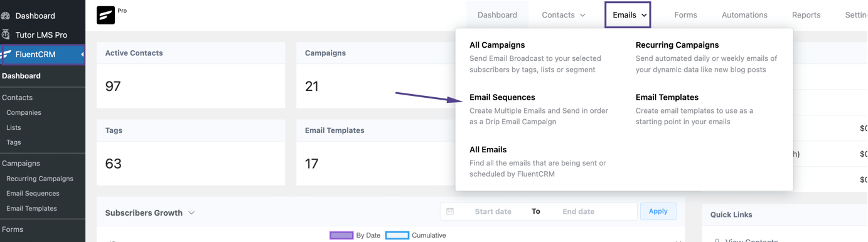Choose Email Sequences from the dropdown
868x242 pixels.
point(502,97)
